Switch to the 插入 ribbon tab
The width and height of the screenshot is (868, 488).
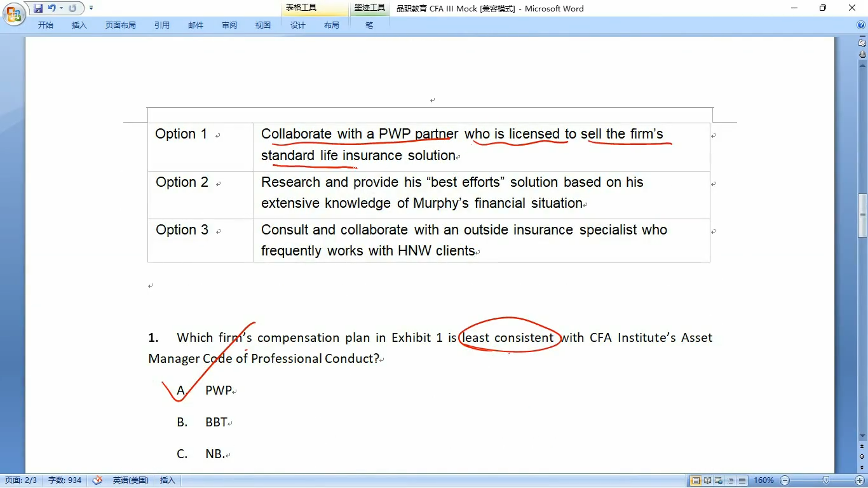coord(79,25)
